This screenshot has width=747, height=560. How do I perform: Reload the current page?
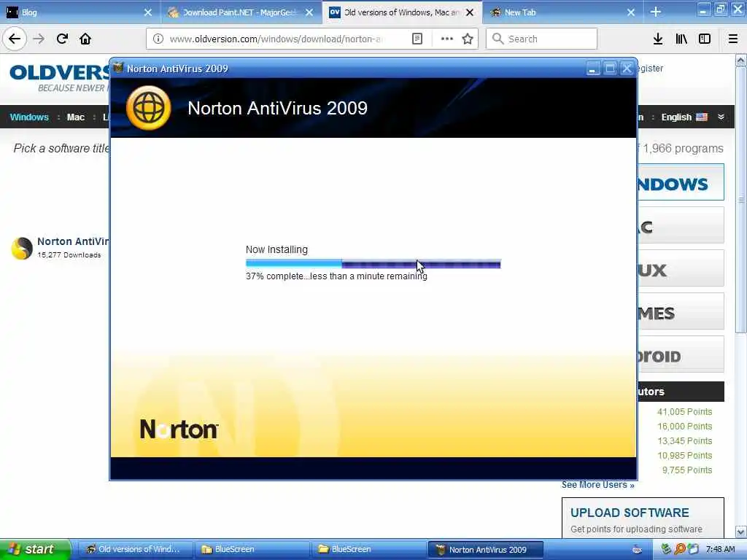coord(63,39)
